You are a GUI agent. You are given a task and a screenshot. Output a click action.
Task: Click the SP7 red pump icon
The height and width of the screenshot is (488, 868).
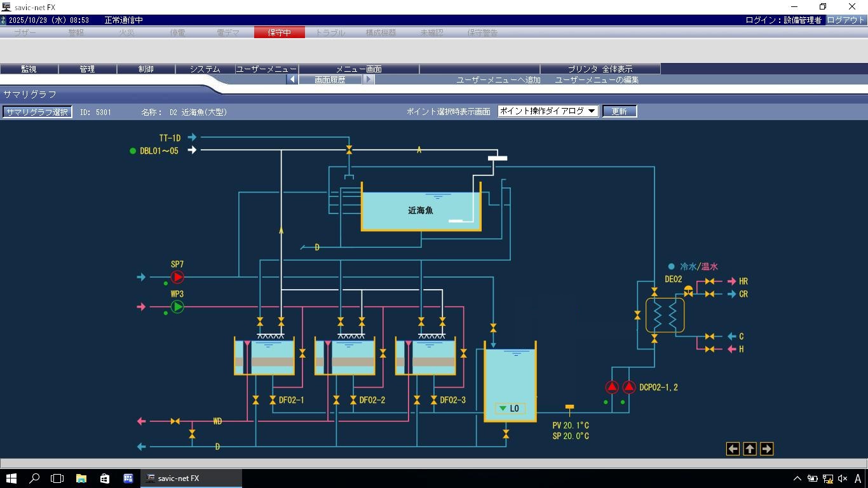[x=177, y=277]
